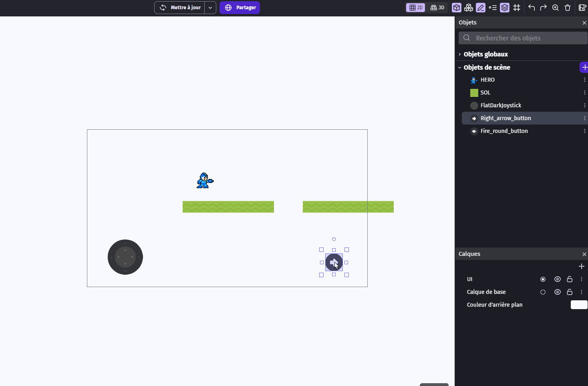Open FlatDarkJoystick options menu

(585, 105)
